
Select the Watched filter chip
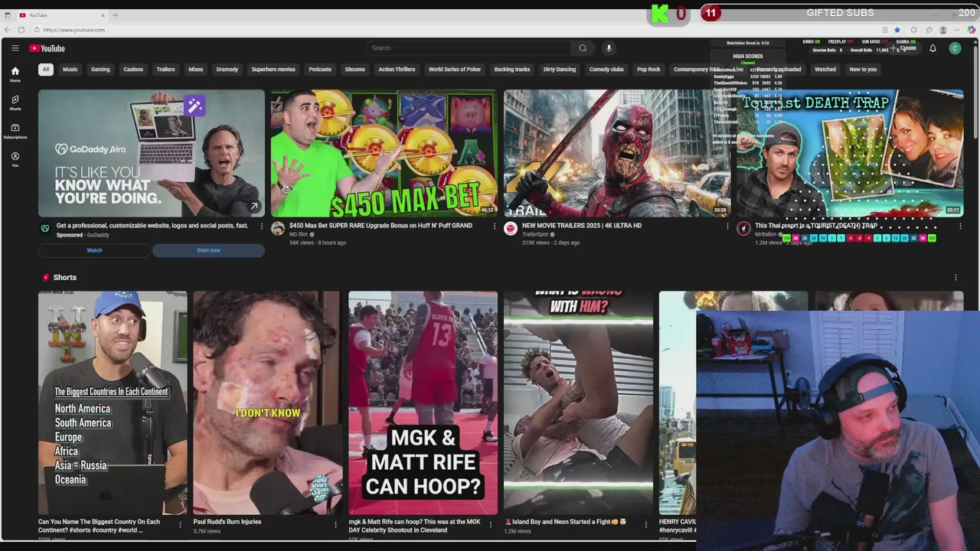pyautogui.click(x=825, y=70)
